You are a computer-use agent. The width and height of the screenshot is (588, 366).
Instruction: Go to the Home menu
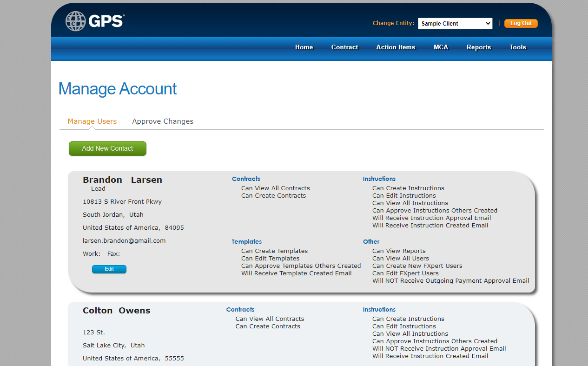304,47
